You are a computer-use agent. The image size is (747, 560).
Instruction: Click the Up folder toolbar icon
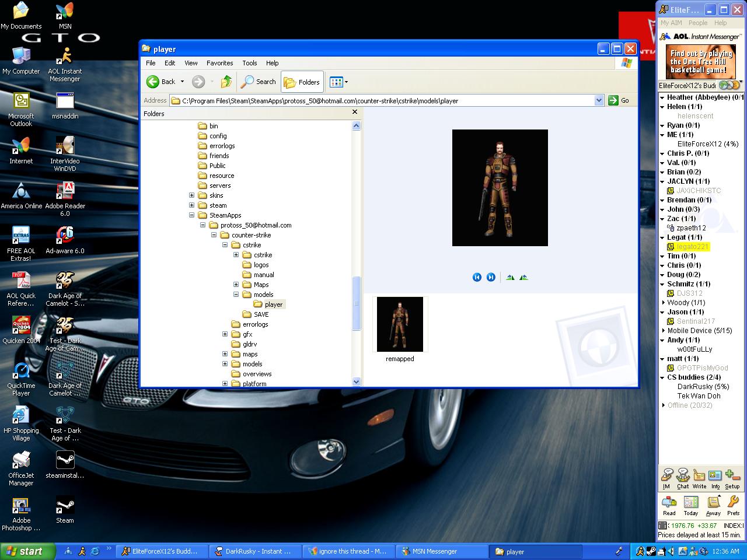(226, 82)
